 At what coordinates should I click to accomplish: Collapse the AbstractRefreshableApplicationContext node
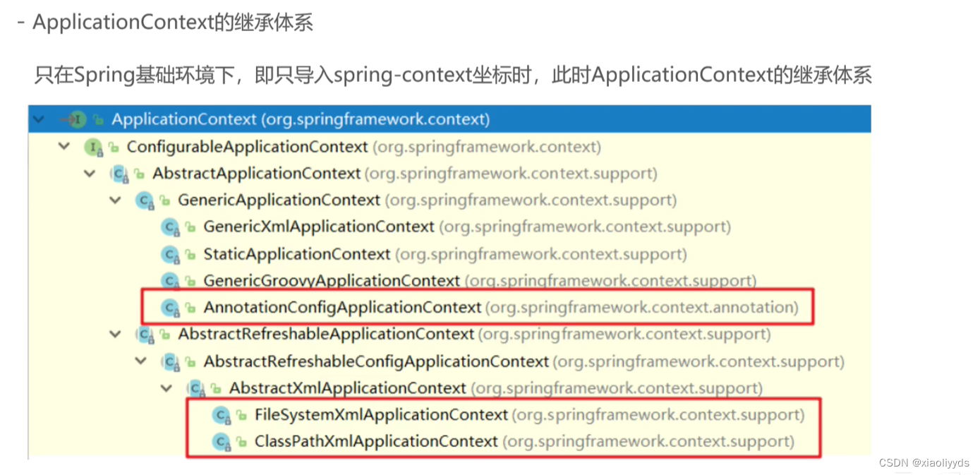coord(115,334)
